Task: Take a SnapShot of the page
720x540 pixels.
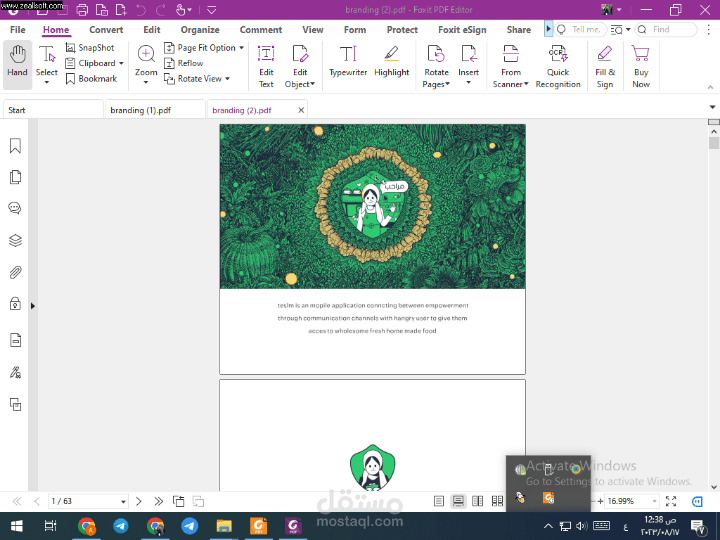Action: [90, 48]
